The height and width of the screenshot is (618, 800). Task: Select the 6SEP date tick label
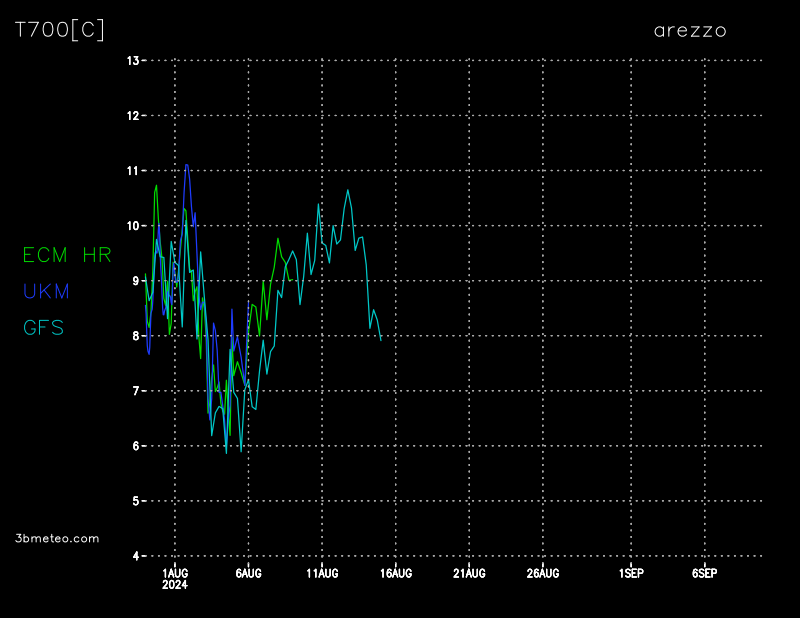point(704,573)
